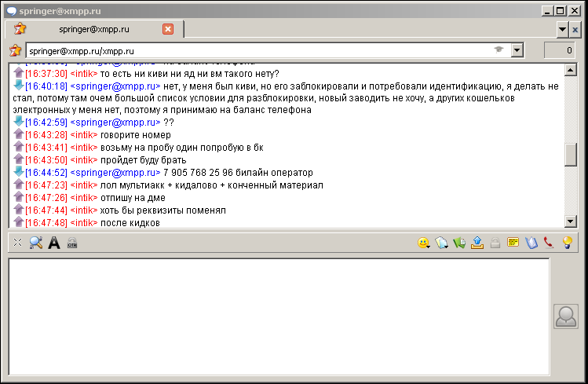588x384 pixels.
Task: Click the chat bubble icon in title bar
Action: click(x=12, y=11)
